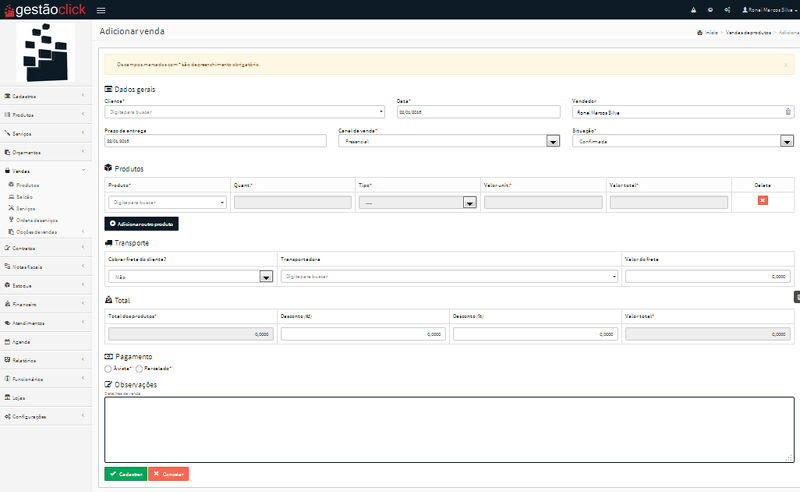Click the Cadastros chevron arrow

pos(83,95)
